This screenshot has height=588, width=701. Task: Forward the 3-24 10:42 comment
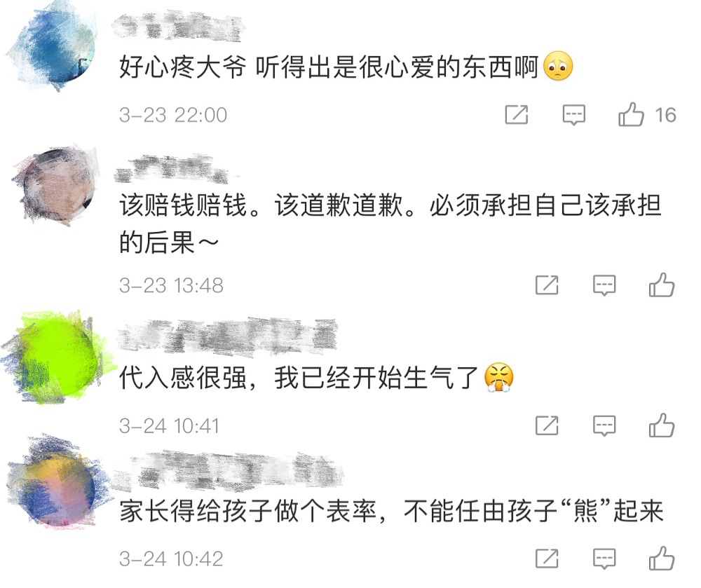point(547,558)
